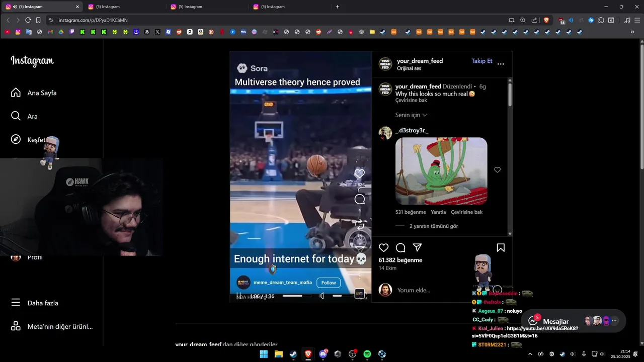Open Daha fazla menu
This screenshot has height=362, width=644.
tap(34, 303)
